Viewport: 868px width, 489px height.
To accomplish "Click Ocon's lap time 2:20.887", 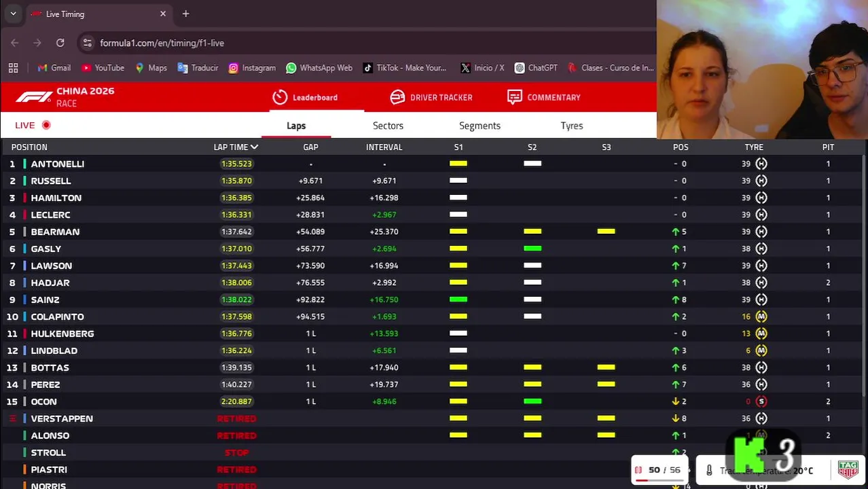I will pos(236,401).
